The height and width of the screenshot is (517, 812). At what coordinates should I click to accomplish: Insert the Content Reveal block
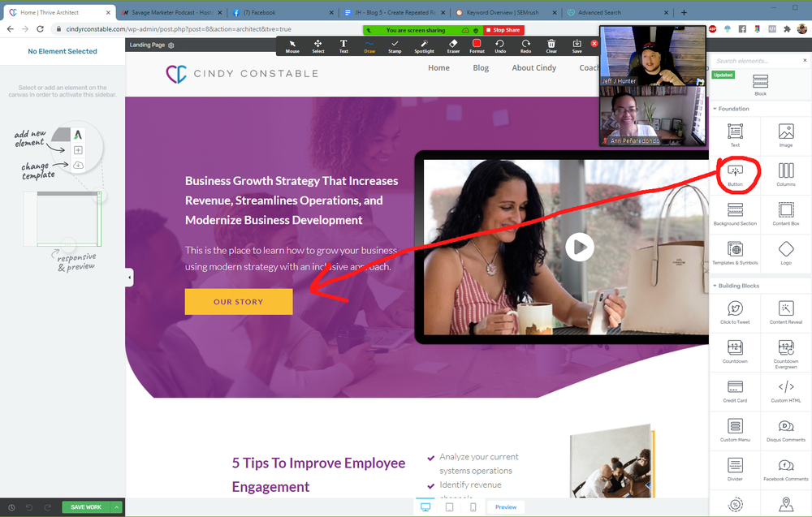tap(785, 312)
